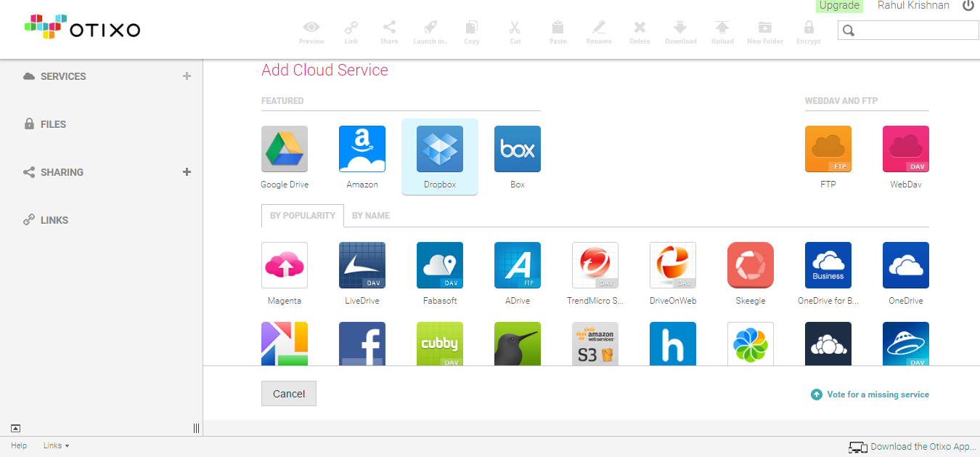980x457 pixels.
Task: Select the UFO DAV service icon
Action: pos(906,344)
